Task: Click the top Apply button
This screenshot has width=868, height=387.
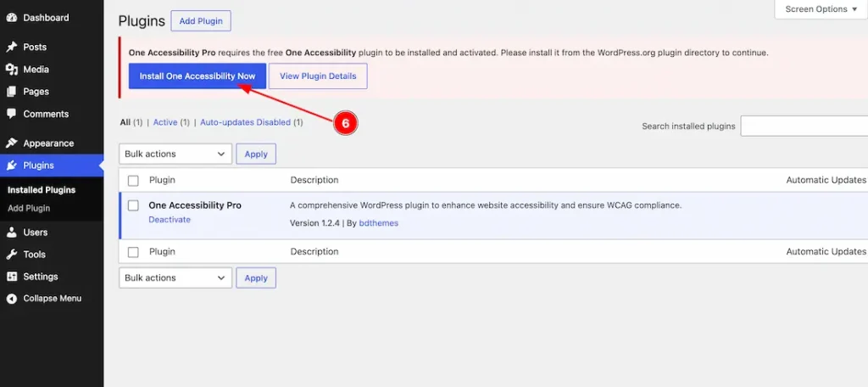Action: [256, 154]
